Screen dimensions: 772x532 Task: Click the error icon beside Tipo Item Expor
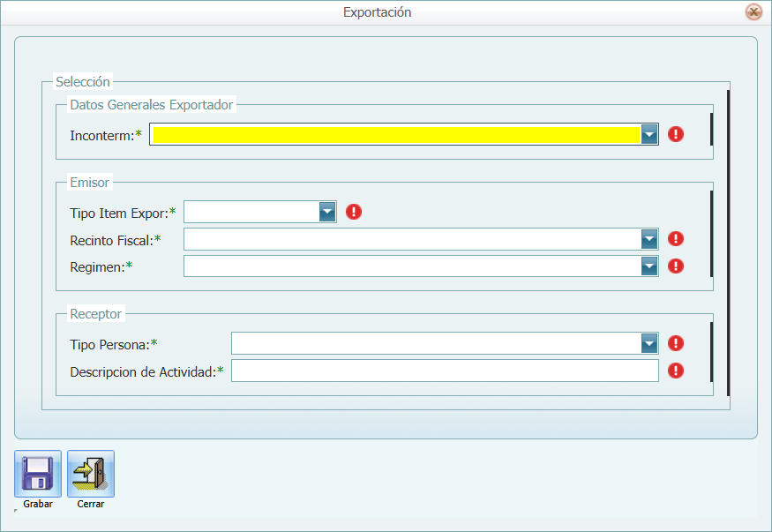click(354, 212)
